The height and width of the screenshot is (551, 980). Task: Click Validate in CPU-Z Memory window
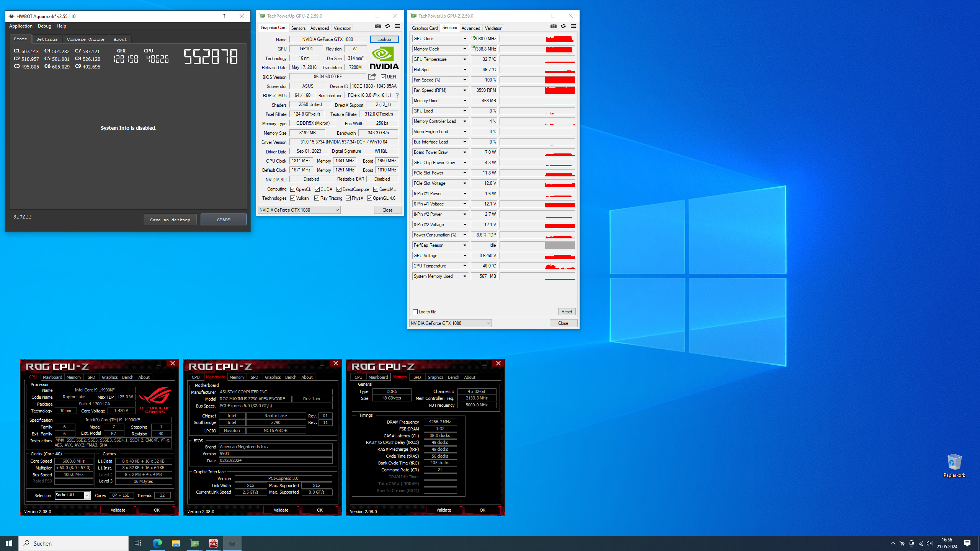(444, 510)
